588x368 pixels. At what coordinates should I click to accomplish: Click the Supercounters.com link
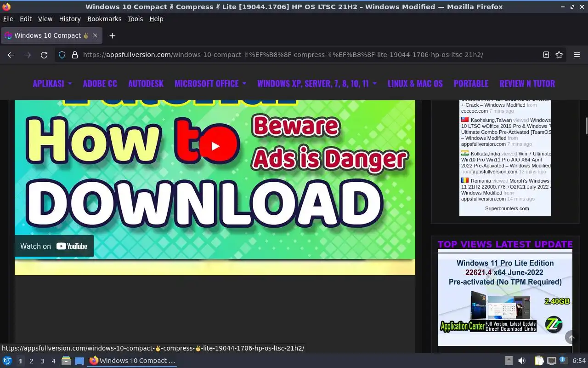pos(507,208)
